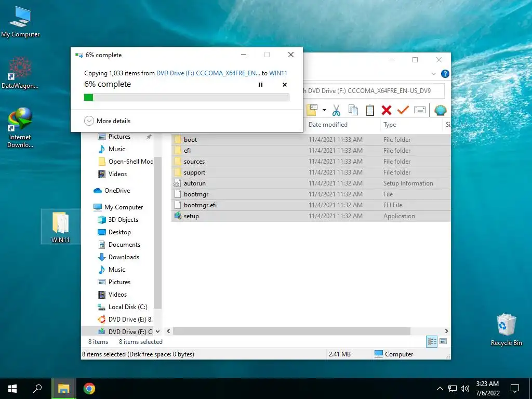The height and width of the screenshot is (399, 532).
Task: Launch Google Chrome from taskbar
Action: click(89, 389)
